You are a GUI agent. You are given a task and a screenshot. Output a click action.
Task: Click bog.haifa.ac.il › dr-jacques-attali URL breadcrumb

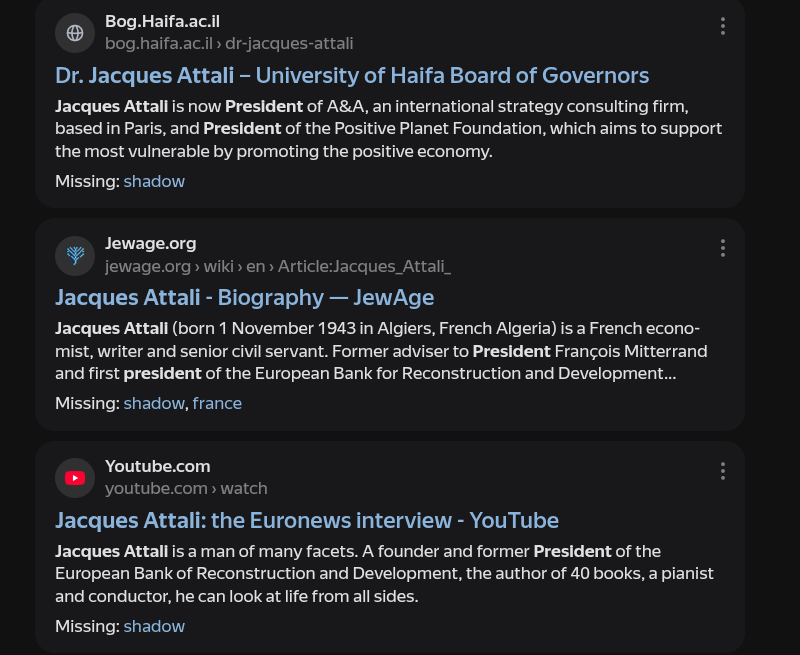pyautogui.click(x=229, y=43)
